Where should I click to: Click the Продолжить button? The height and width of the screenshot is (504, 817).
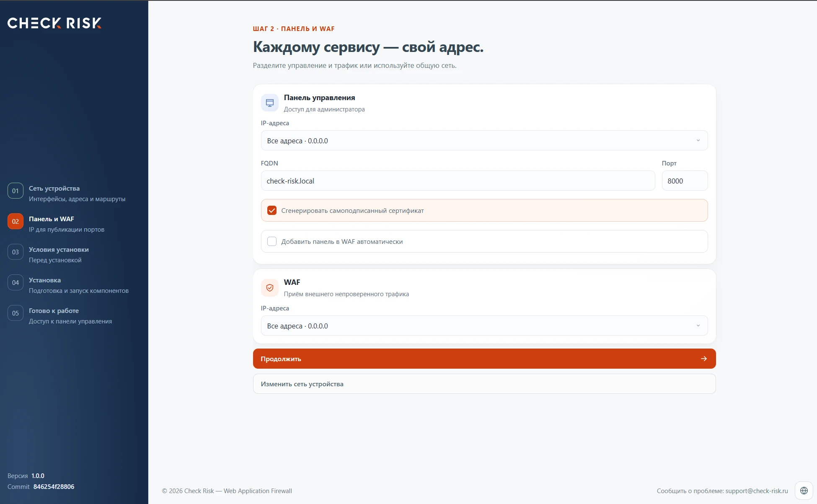tap(484, 359)
